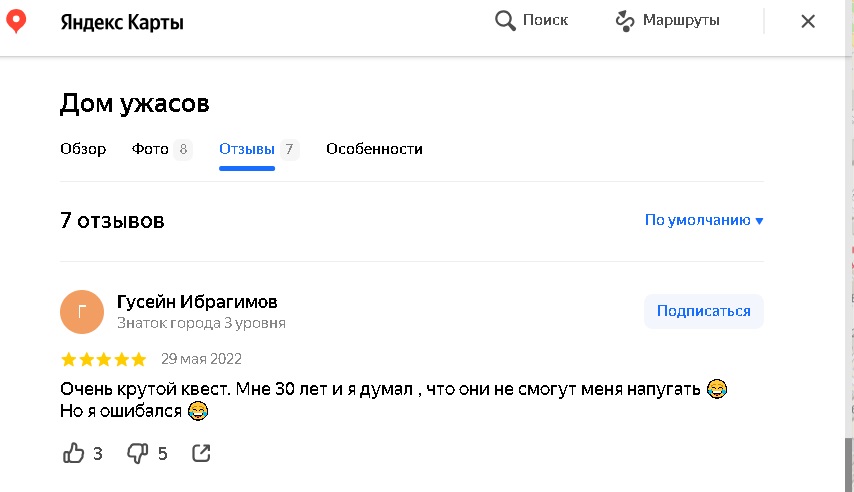Click the Подписаться button

pyautogui.click(x=704, y=311)
